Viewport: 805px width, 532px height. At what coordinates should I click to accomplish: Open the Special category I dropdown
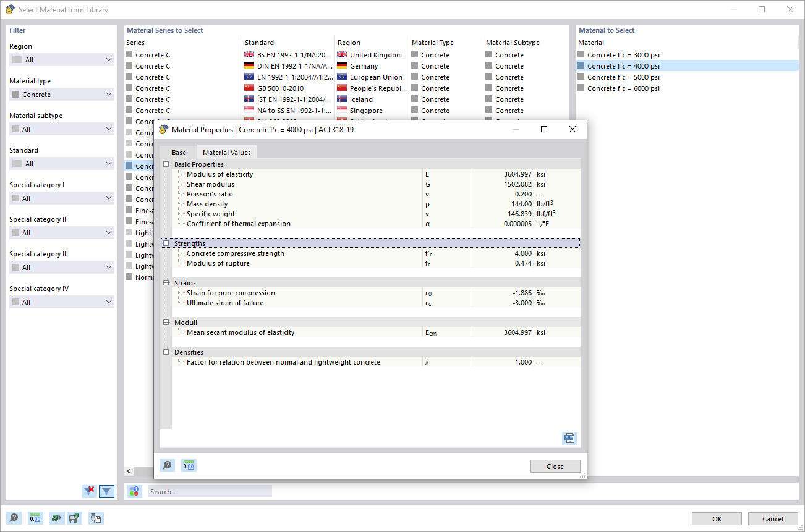62,198
